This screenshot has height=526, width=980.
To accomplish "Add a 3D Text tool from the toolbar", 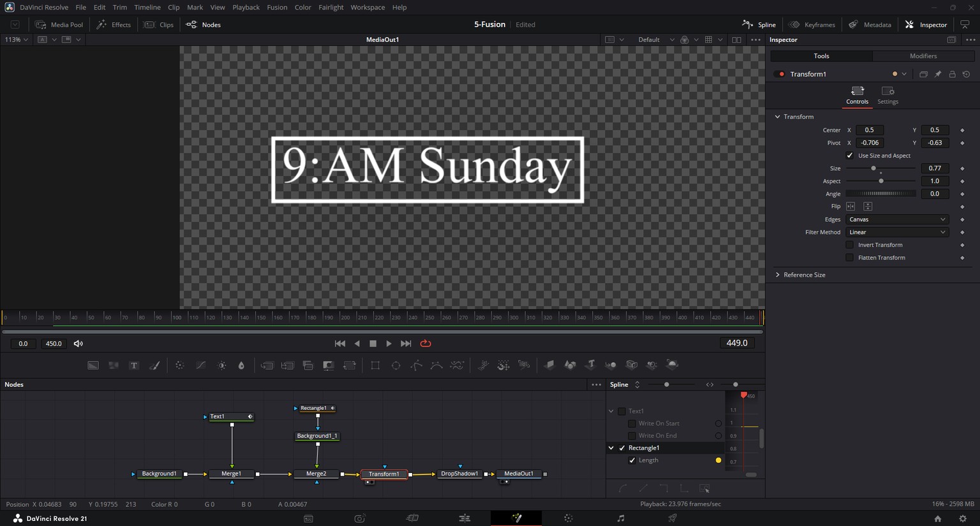I will click(591, 365).
